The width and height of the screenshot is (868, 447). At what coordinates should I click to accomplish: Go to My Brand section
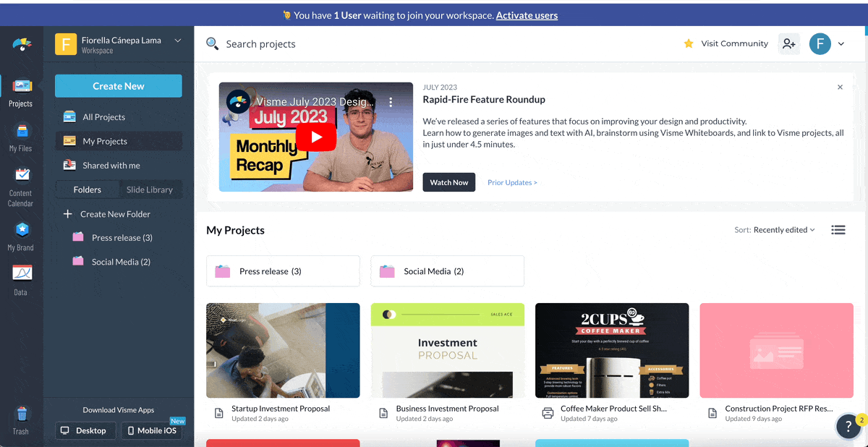[20, 237]
